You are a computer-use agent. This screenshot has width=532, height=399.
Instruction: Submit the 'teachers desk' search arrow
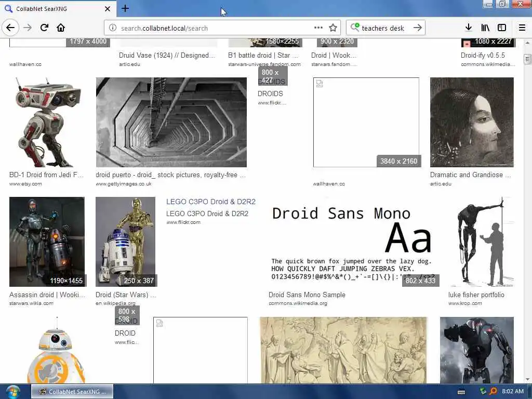click(x=418, y=28)
